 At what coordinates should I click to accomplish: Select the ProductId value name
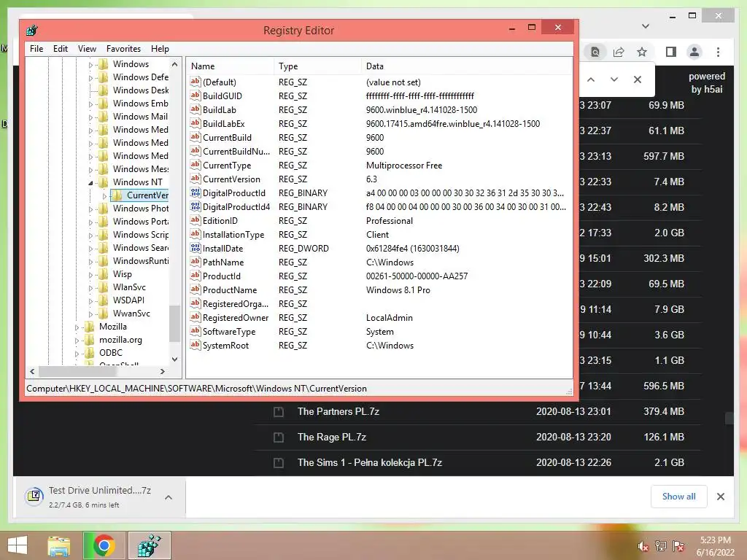pyautogui.click(x=222, y=276)
